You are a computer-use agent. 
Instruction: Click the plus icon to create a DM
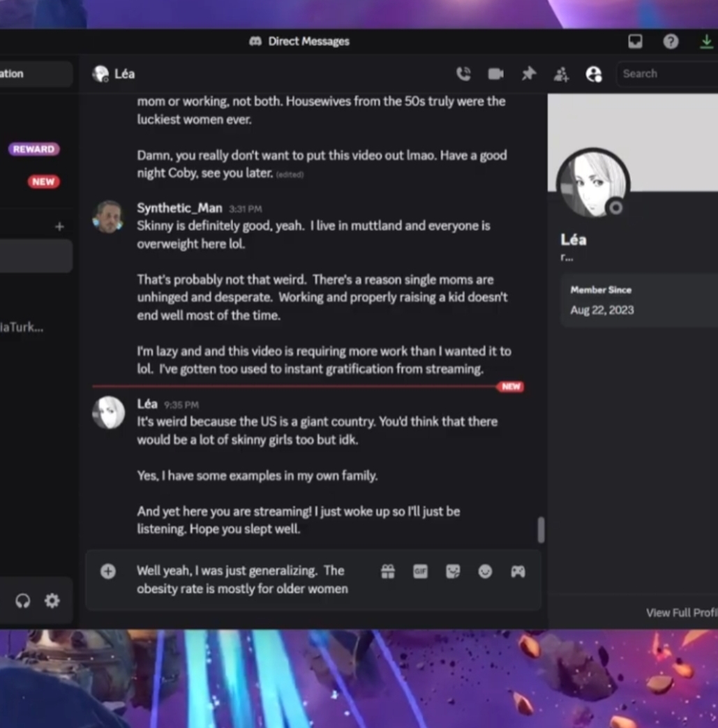[x=59, y=227]
